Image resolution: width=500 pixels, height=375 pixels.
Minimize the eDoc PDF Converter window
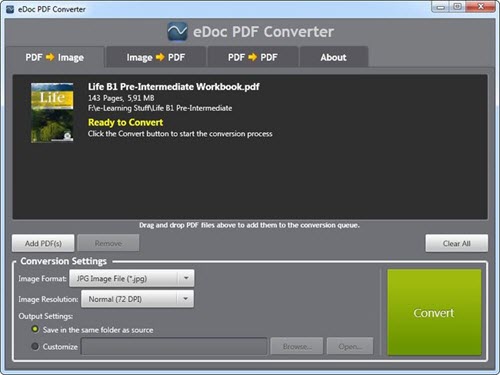(x=440, y=7)
